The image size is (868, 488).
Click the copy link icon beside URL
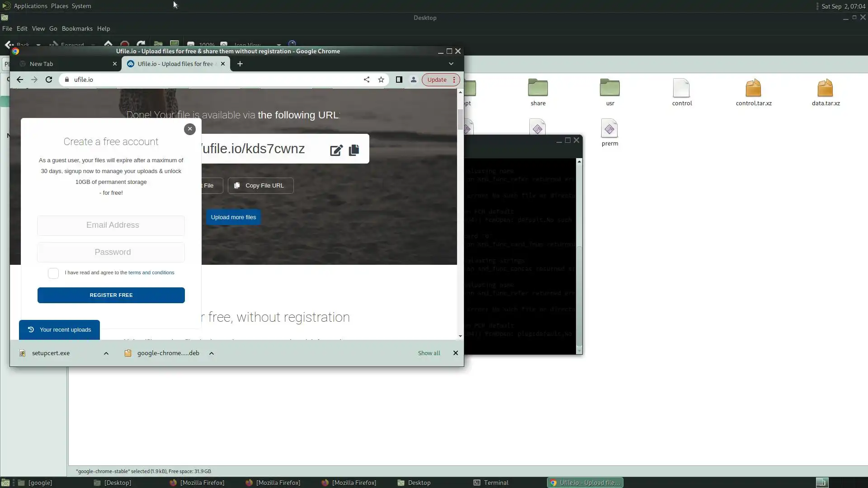(x=354, y=150)
